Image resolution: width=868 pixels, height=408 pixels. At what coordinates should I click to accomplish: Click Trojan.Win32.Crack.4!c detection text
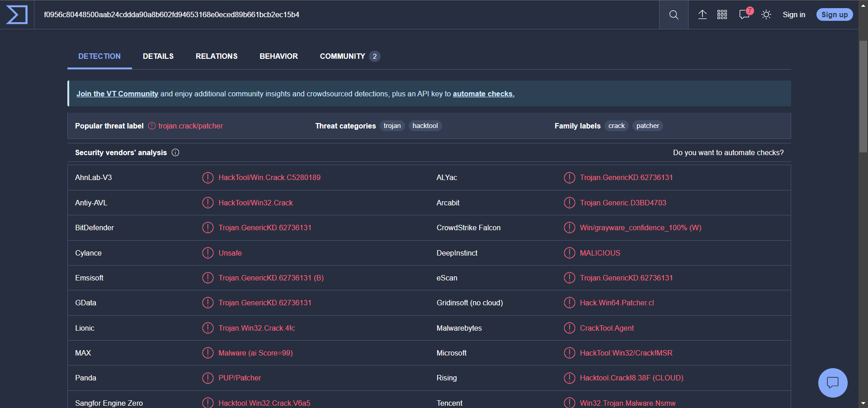pos(257,328)
